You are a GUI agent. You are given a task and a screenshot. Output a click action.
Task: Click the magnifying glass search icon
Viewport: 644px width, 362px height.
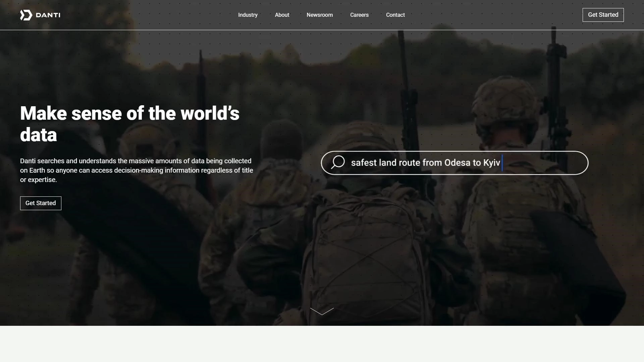pyautogui.click(x=338, y=162)
